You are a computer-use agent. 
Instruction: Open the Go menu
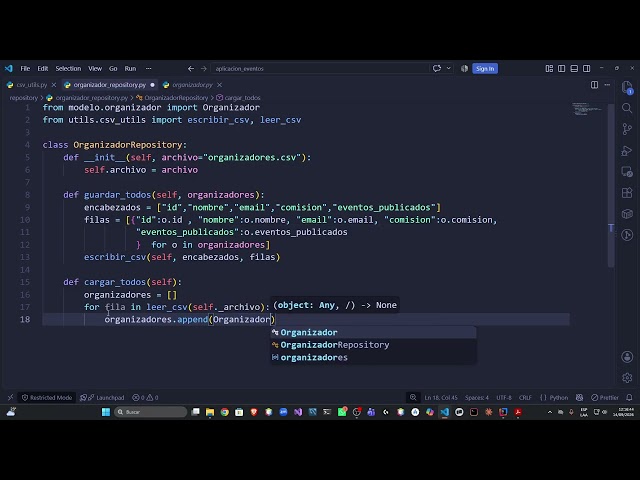pos(113,69)
